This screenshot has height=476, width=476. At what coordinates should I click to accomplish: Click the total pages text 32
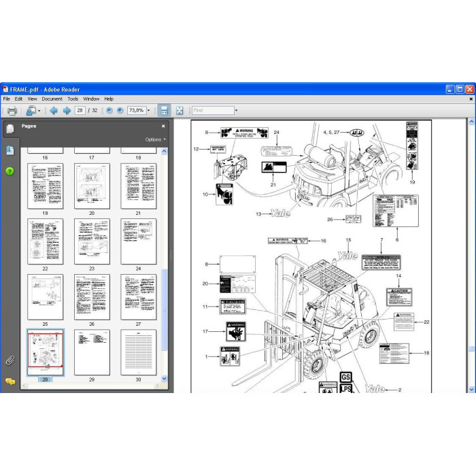pos(95,110)
